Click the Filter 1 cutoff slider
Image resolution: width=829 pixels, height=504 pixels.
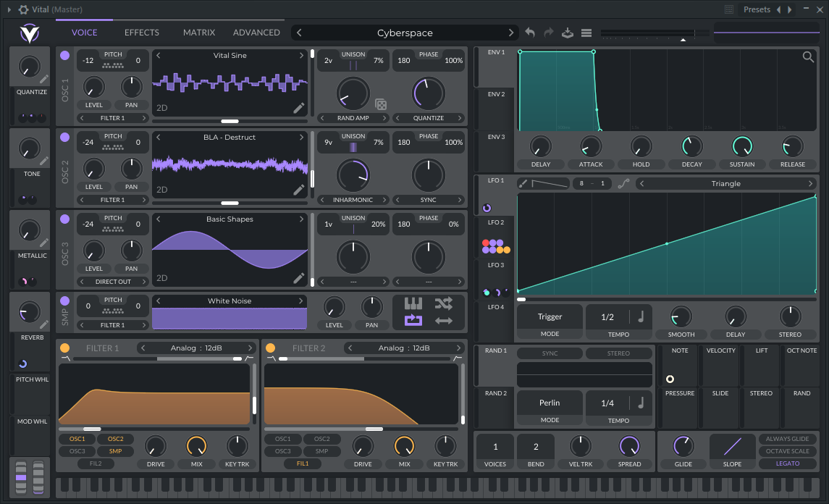92,429
